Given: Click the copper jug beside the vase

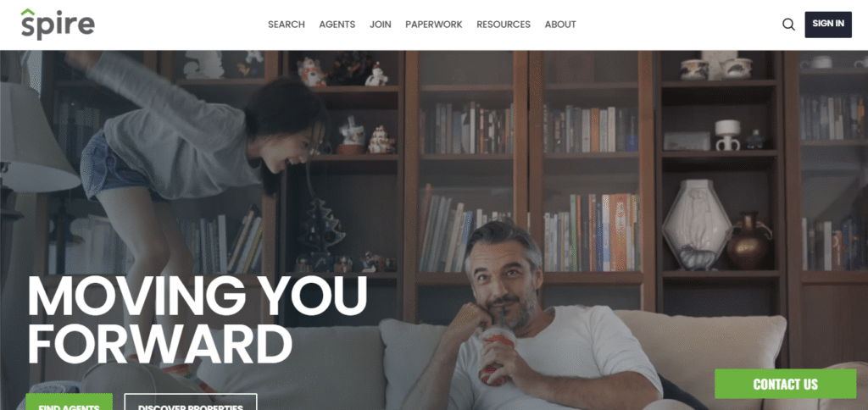Looking at the screenshot, I should (748, 241).
